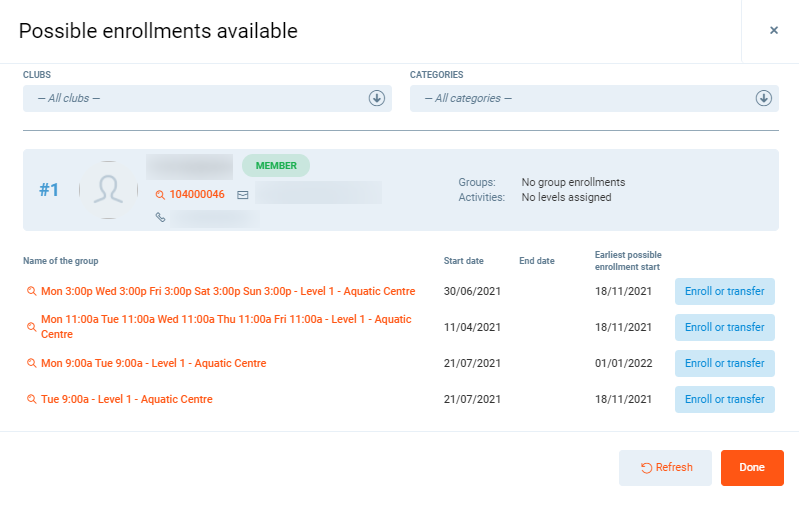The width and height of the screenshot is (799, 505).
Task: Click arrow icon in Categories filter
Action: [763, 98]
